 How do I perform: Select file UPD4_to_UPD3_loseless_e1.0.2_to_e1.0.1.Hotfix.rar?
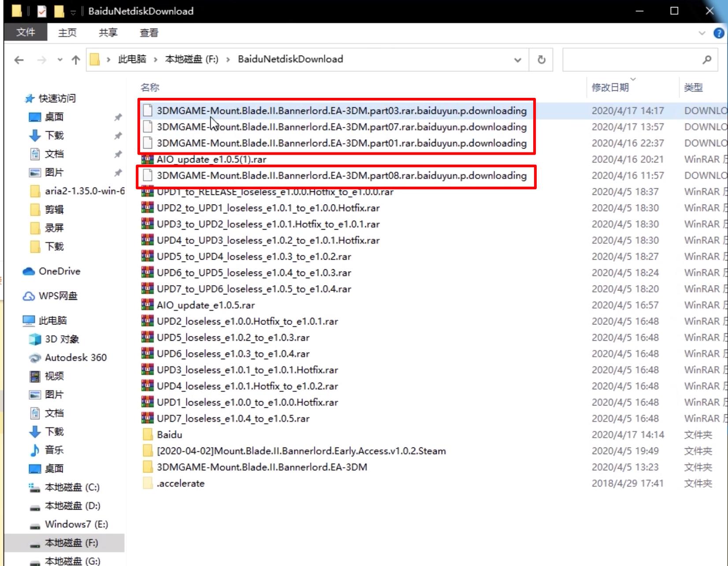click(x=268, y=240)
